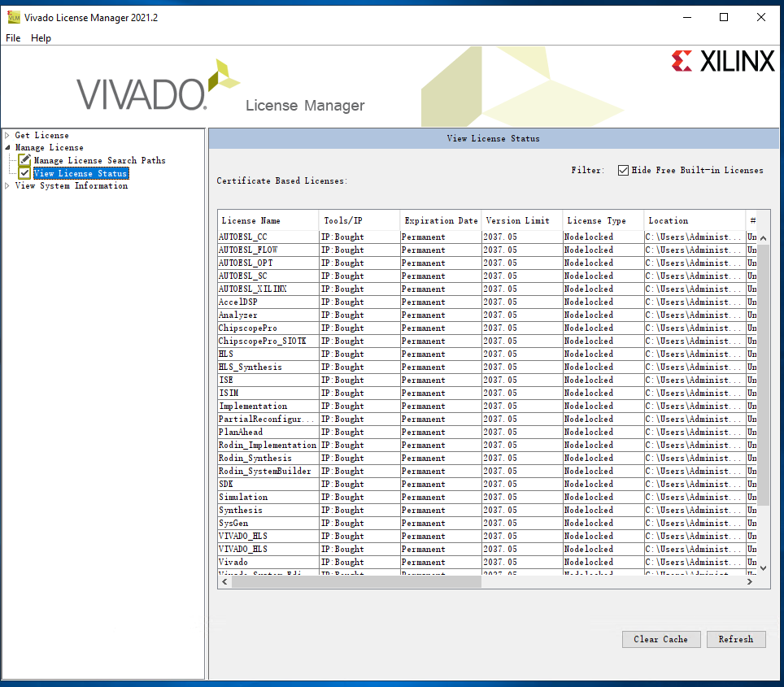
Task: Open the Help menu
Action: click(41, 38)
